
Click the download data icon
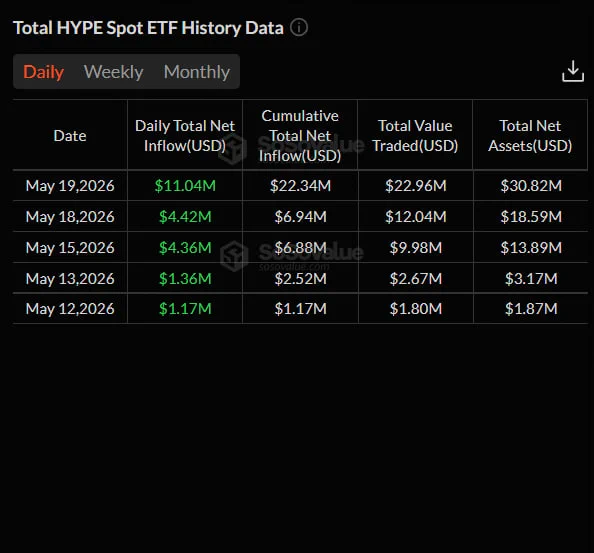point(573,71)
